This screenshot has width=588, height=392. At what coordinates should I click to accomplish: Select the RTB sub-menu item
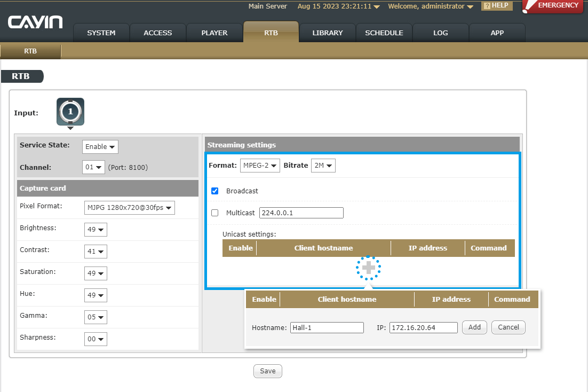[30, 51]
